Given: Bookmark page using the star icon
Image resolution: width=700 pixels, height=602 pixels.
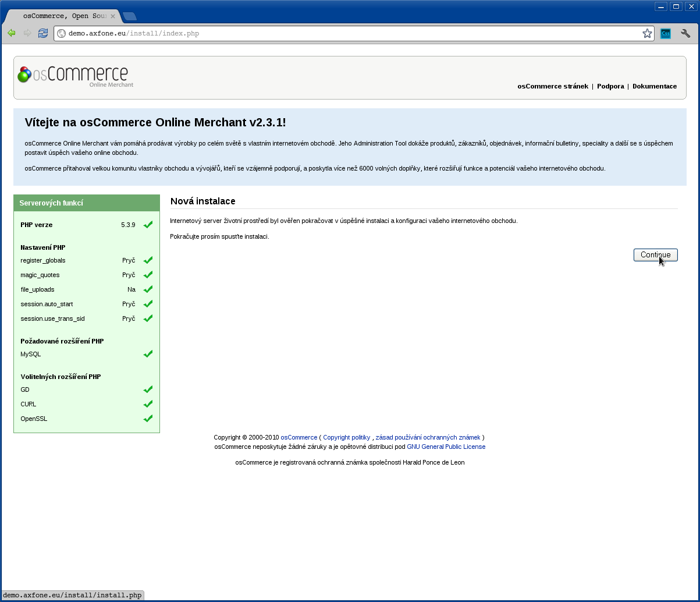Looking at the screenshot, I should [x=647, y=33].
